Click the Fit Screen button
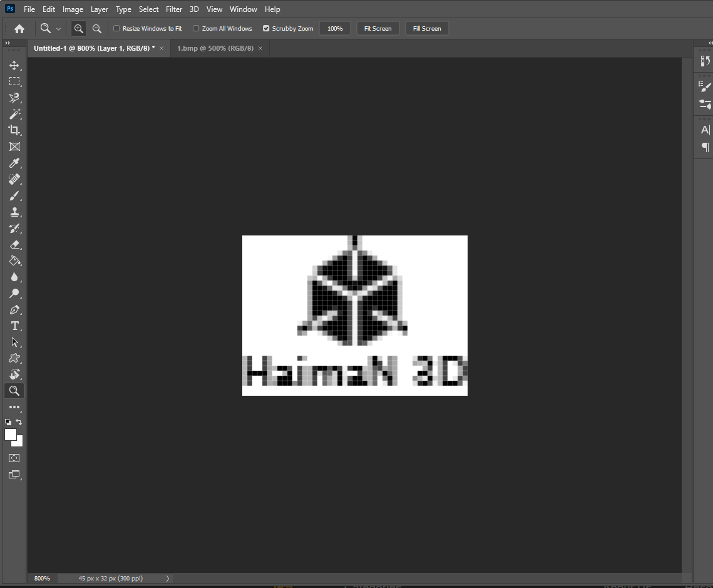Screen dimensions: 713x588 point(378,28)
